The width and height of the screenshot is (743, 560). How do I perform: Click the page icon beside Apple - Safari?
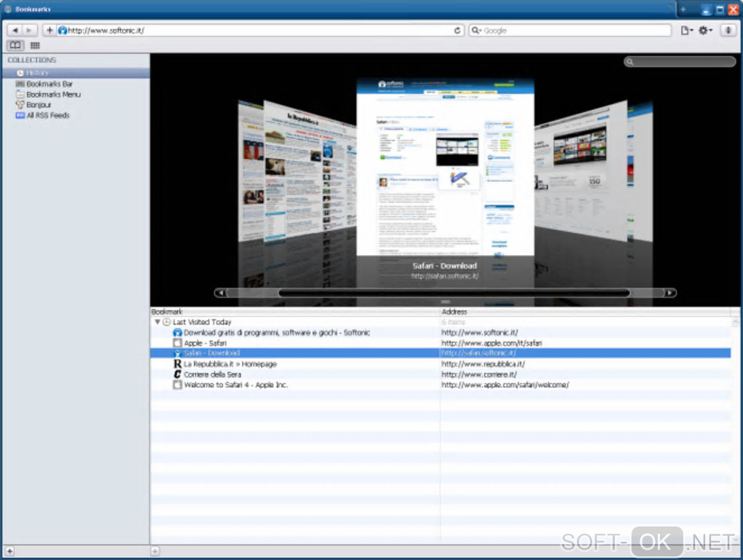[177, 343]
